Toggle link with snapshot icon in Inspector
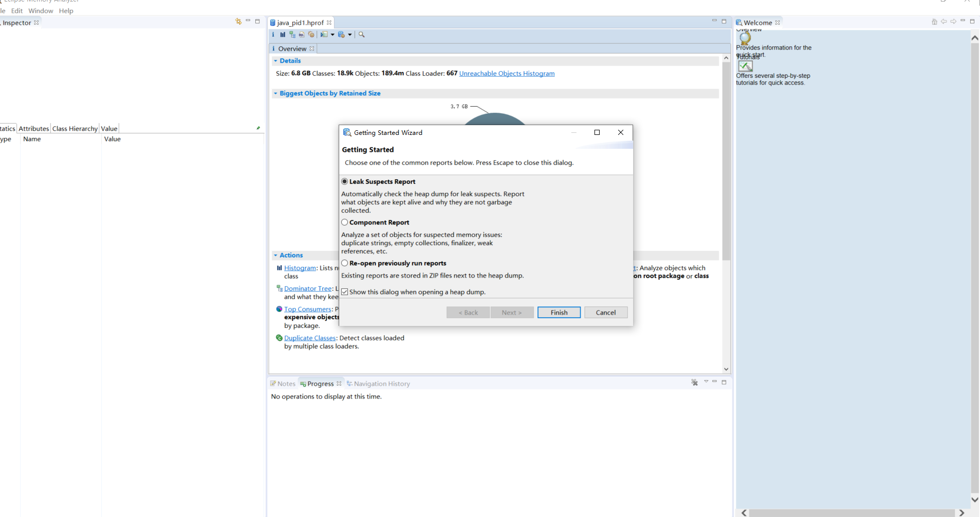980x517 pixels. [x=238, y=21]
